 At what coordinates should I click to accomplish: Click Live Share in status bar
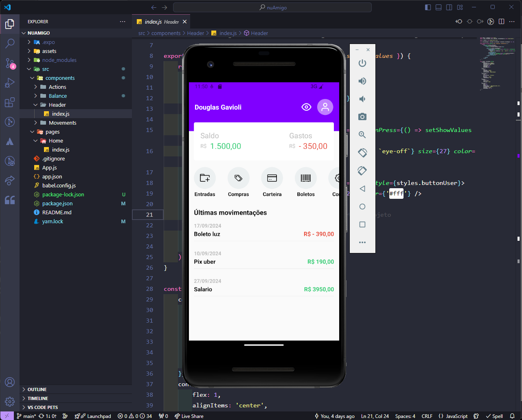pos(189,416)
